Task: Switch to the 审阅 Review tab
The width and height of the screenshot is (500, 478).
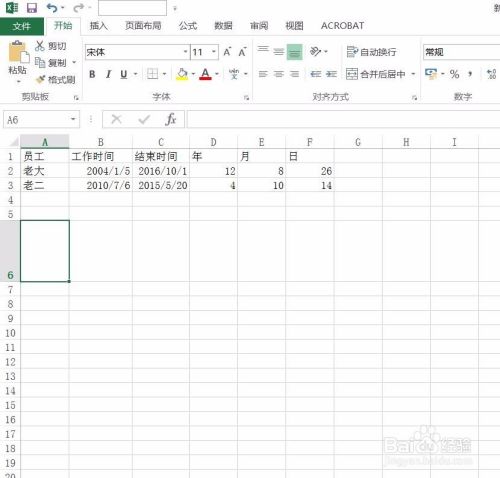Action: click(x=259, y=26)
